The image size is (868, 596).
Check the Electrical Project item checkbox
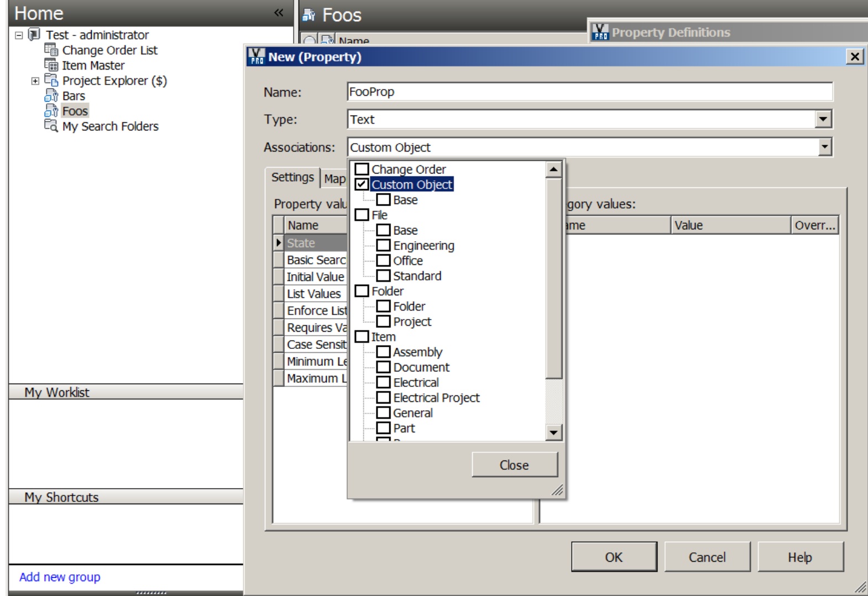click(383, 398)
